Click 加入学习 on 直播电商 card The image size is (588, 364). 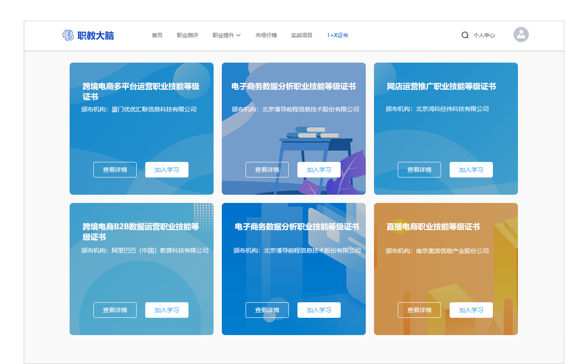pyautogui.click(x=471, y=310)
